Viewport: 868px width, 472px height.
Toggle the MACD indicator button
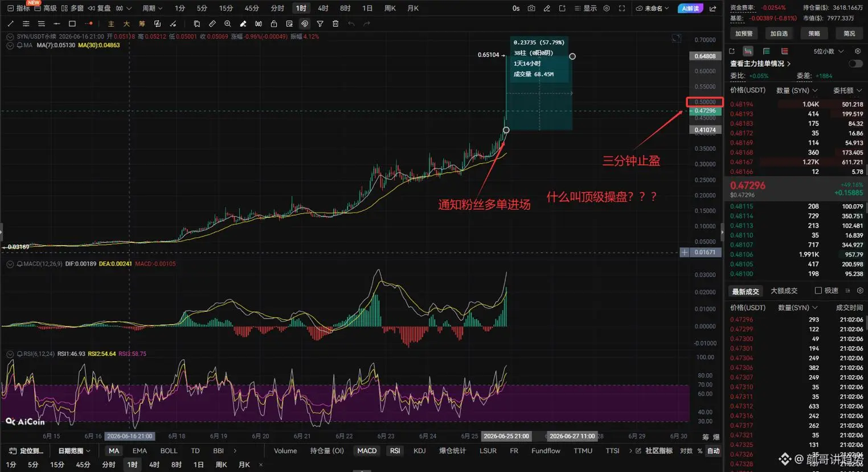coord(367,451)
